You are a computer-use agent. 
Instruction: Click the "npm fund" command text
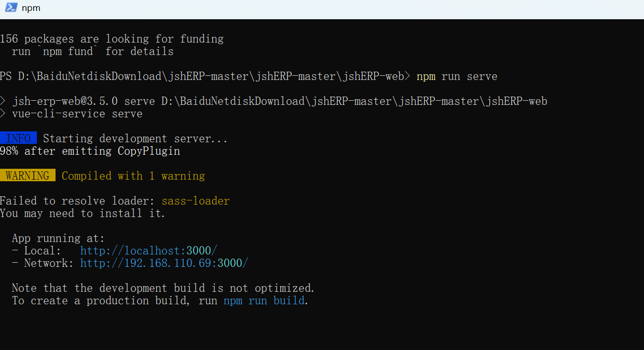pyautogui.click(x=68, y=51)
